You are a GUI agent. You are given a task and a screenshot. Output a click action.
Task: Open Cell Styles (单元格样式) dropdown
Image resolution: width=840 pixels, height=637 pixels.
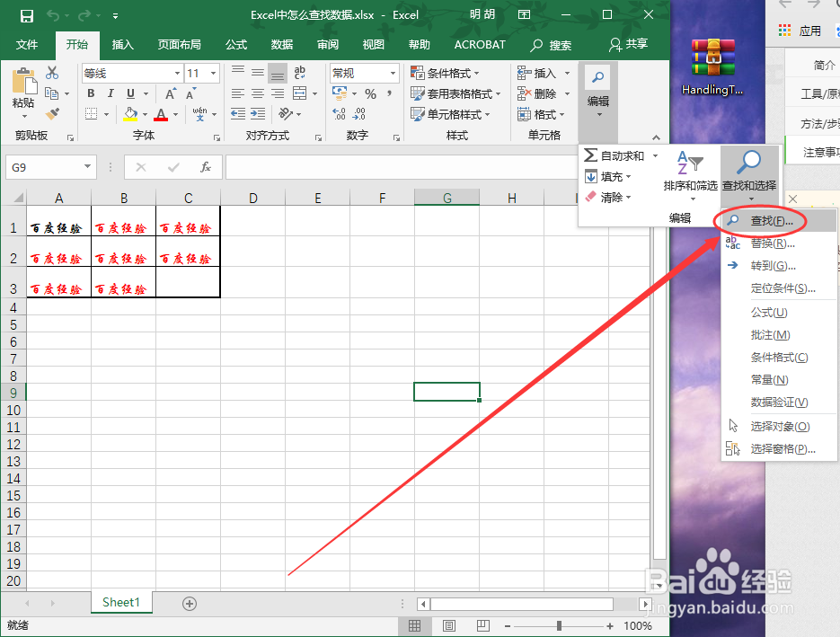450,114
